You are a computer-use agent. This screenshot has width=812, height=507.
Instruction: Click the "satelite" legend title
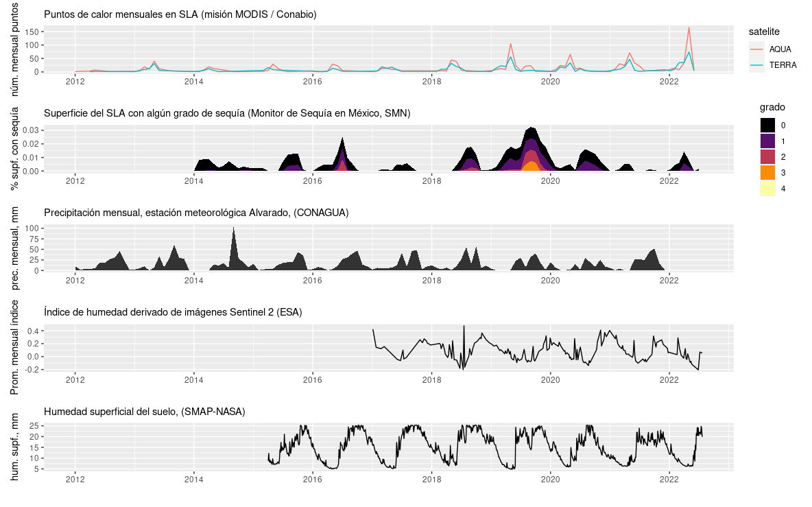pos(763,32)
